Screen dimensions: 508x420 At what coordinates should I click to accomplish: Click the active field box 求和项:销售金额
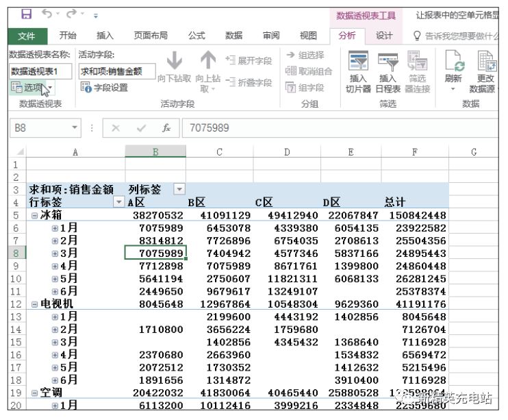coord(117,71)
